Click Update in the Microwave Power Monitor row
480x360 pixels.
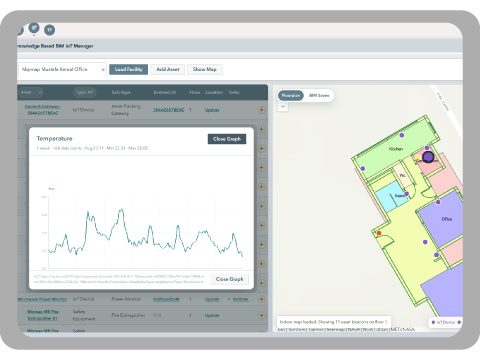coord(212,299)
